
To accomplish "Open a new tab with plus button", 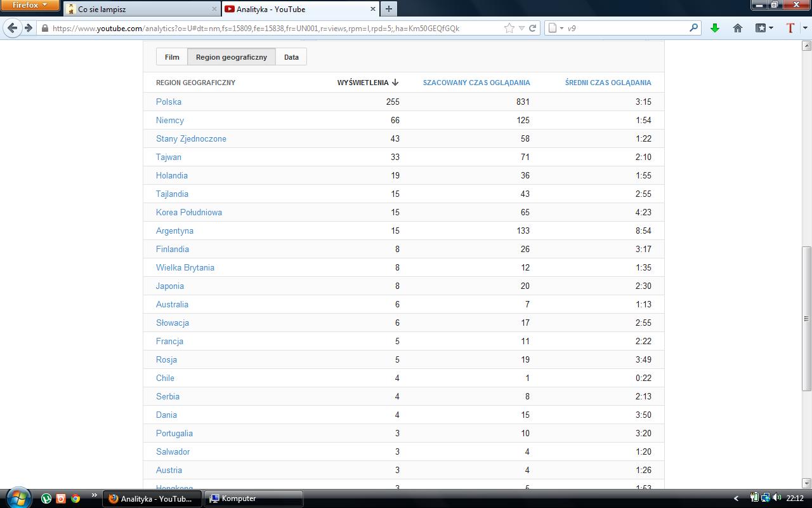I will [x=389, y=9].
